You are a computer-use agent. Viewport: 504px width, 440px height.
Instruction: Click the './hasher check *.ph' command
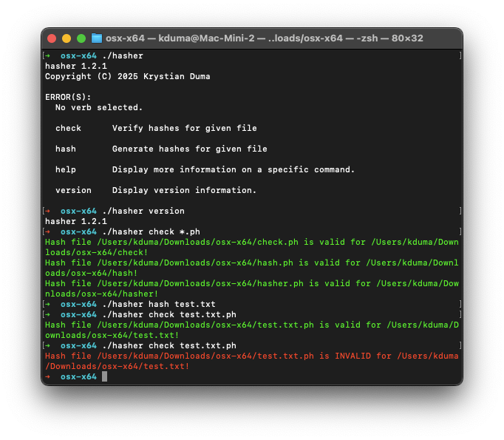coord(151,232)
